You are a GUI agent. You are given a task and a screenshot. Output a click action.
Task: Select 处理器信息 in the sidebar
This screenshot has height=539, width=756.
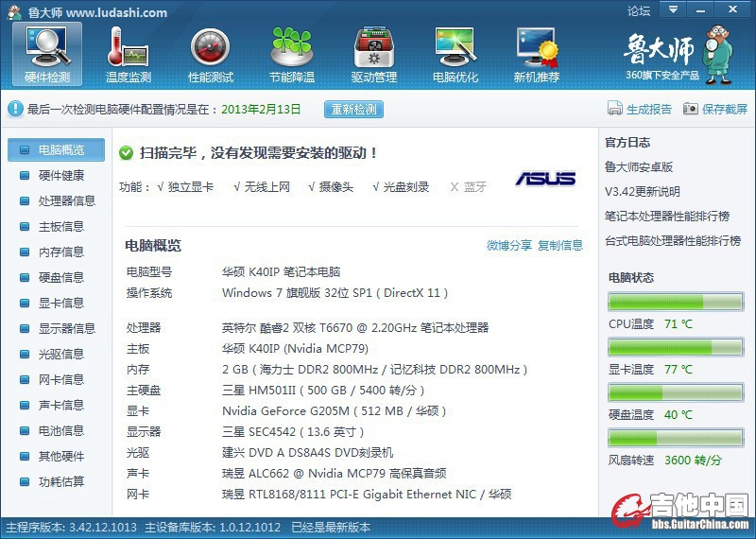66,200
